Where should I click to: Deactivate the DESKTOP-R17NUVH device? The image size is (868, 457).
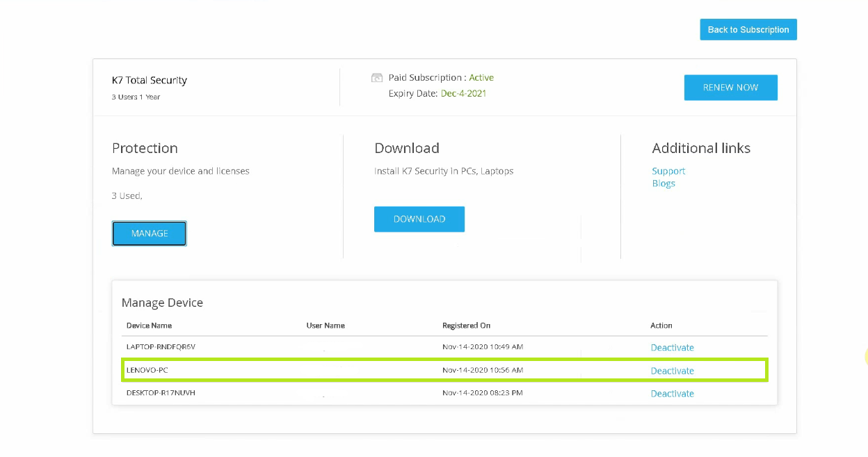(672, 394)
